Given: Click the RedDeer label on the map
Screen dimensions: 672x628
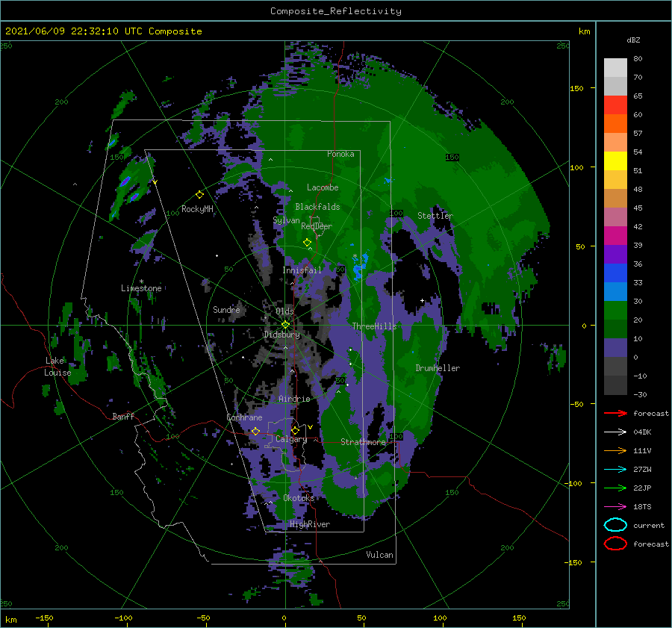Looking at the screenshot, I should pyautogui.click(x=317, y=226).
